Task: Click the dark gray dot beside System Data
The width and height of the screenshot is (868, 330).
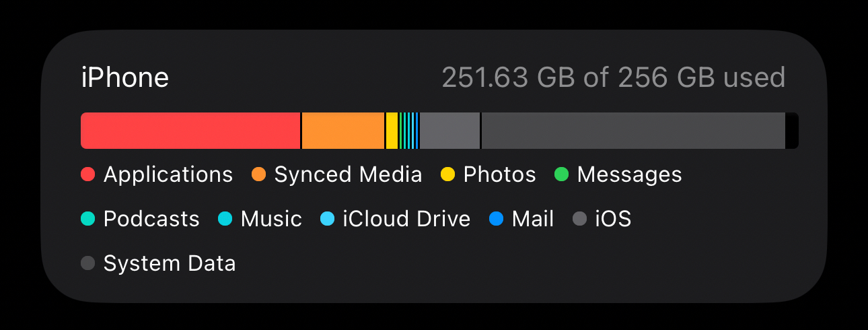Action: (87, 263)
